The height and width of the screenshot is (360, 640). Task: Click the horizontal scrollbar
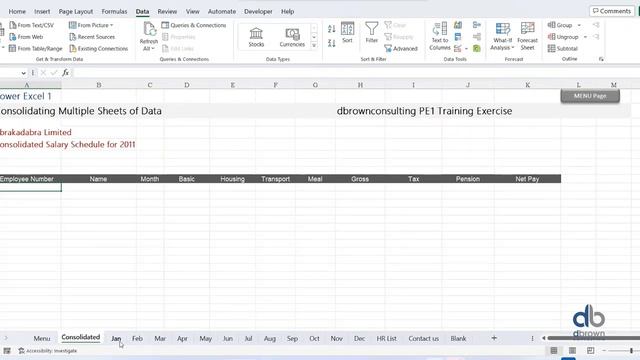tap(593, 338)
